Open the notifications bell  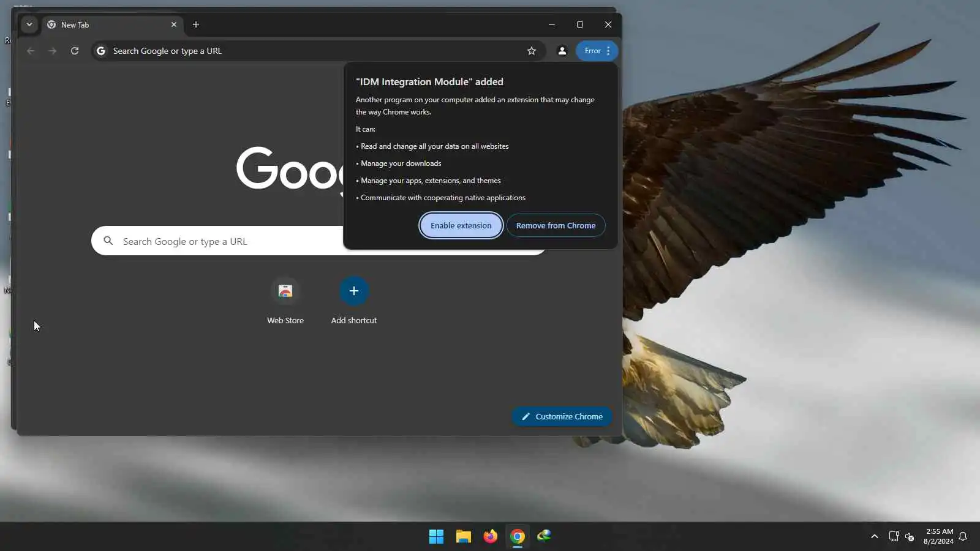(x=963, y=537)
